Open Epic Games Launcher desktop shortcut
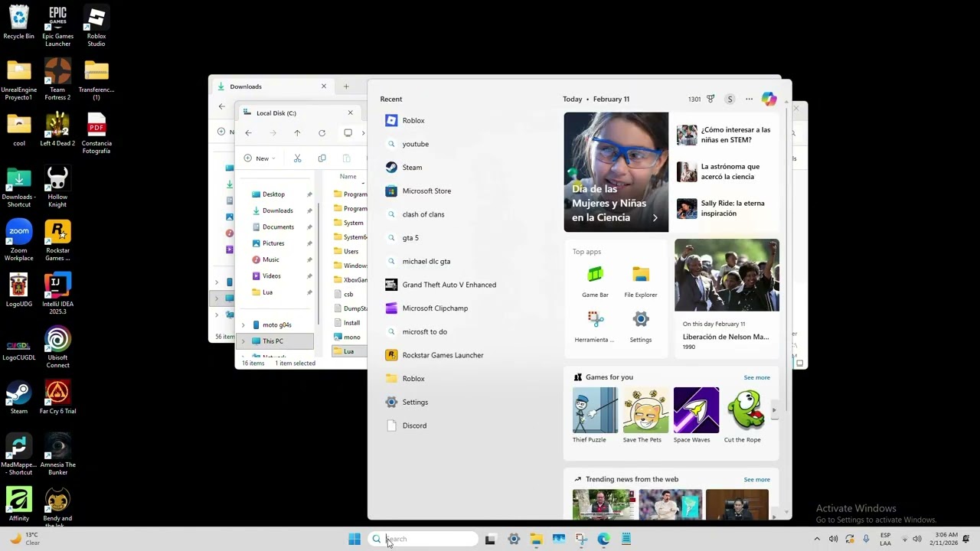 coord(57,27)
